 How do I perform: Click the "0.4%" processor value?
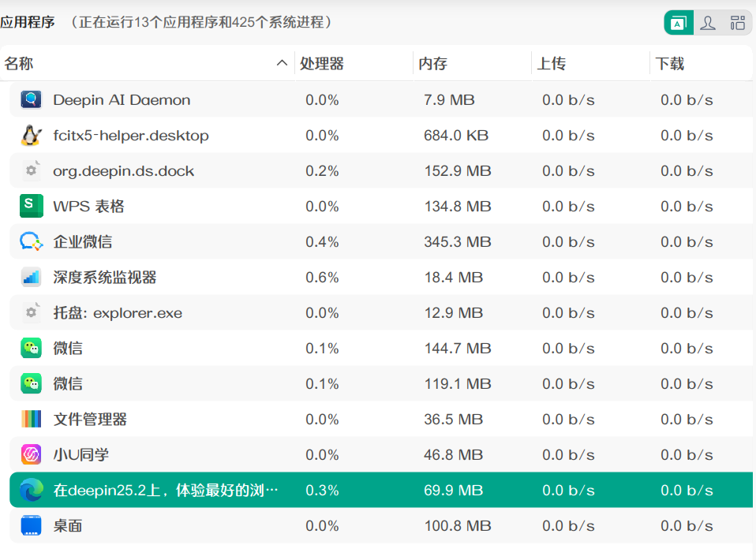pyautogui.click(x=322, y=242)
